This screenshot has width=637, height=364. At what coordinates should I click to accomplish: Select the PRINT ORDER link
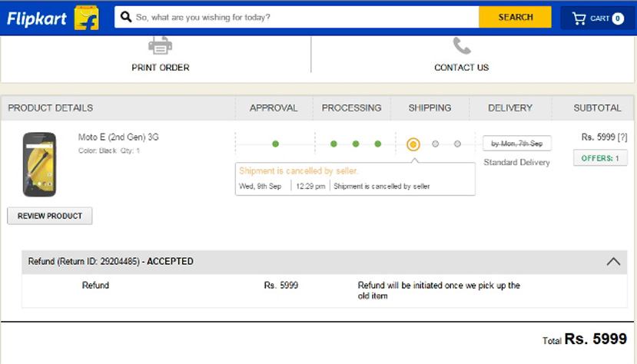(161, 68)
